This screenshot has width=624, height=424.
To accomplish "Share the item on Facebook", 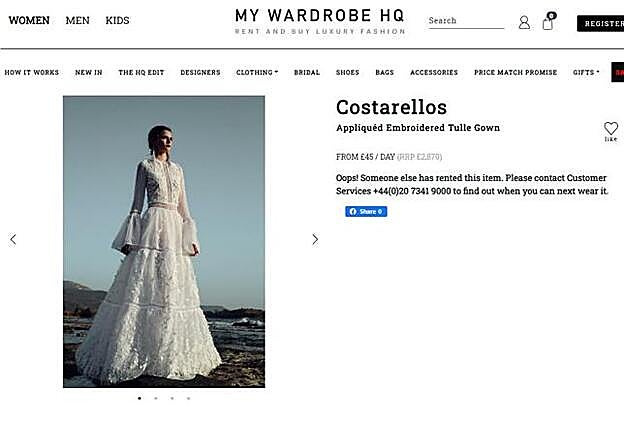I will pos(366,212).
